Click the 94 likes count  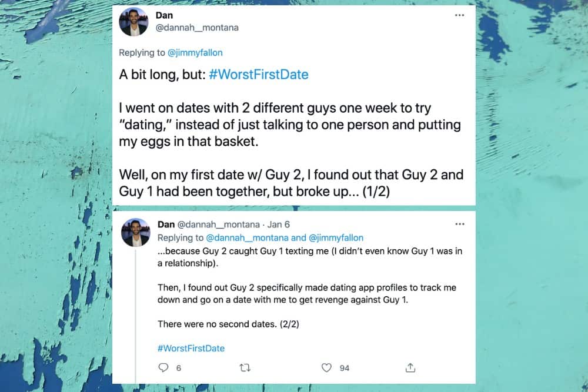click(344, 368)
